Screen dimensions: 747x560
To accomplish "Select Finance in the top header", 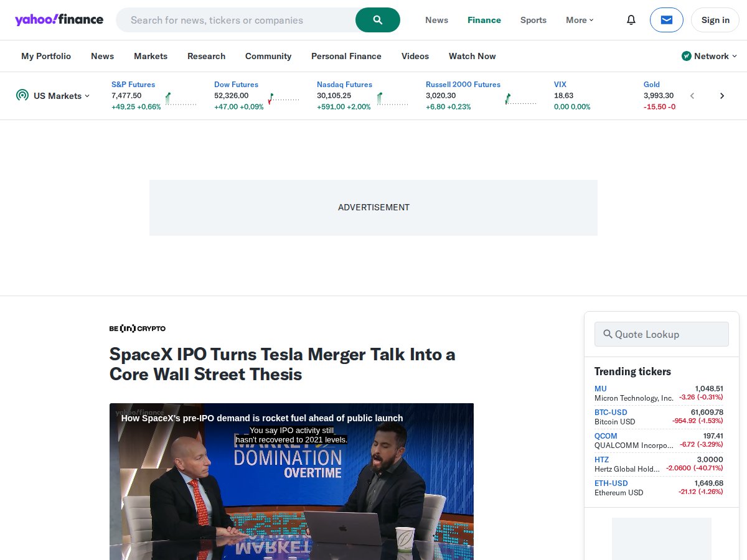I will click(484, 20).
